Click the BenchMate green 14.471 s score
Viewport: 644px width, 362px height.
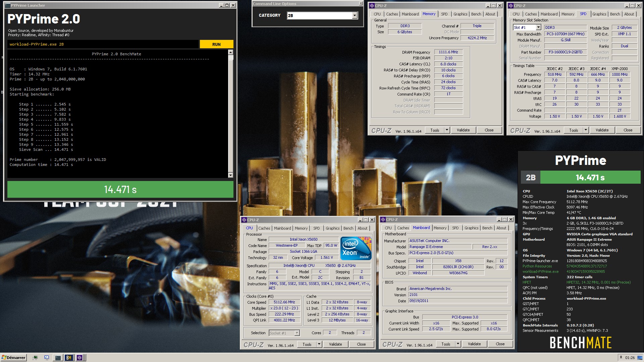(590, 177)
